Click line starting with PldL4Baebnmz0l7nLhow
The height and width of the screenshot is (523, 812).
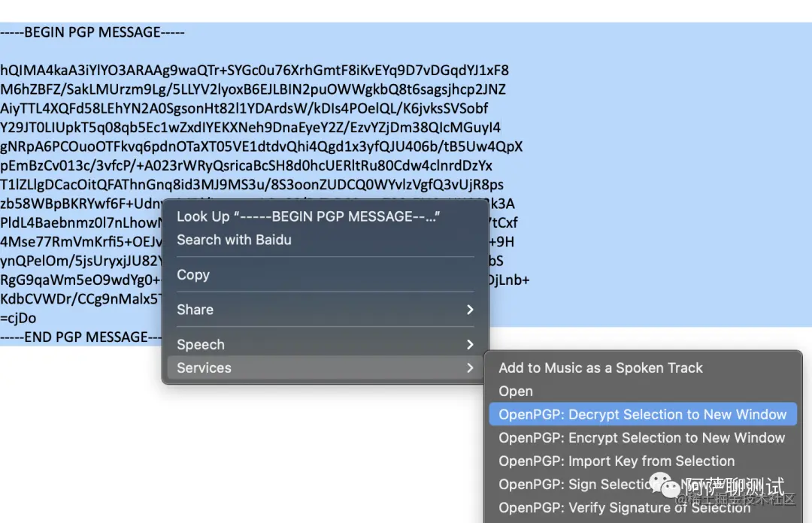click(x=80, y=222)
